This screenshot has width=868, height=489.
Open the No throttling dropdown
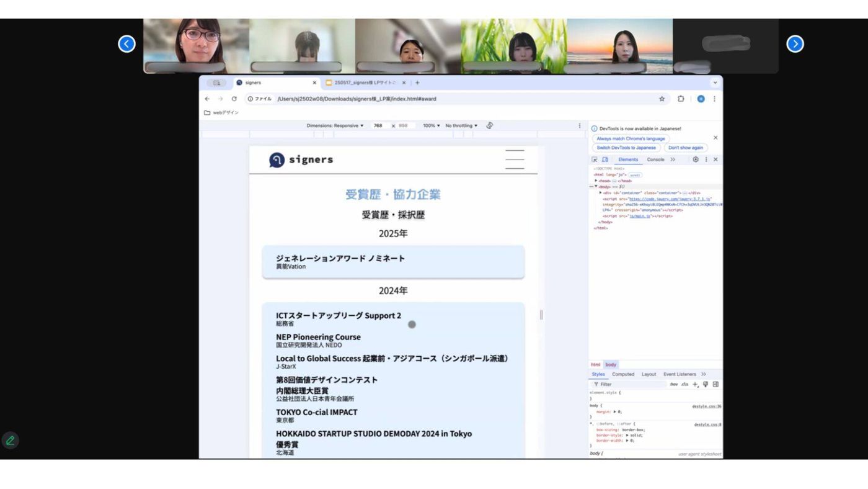point(461,125)
